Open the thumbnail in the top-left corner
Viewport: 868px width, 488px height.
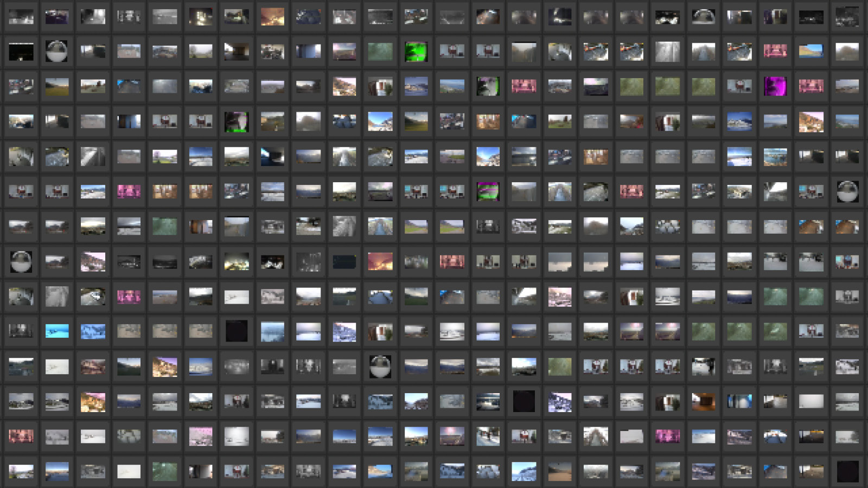21,17
